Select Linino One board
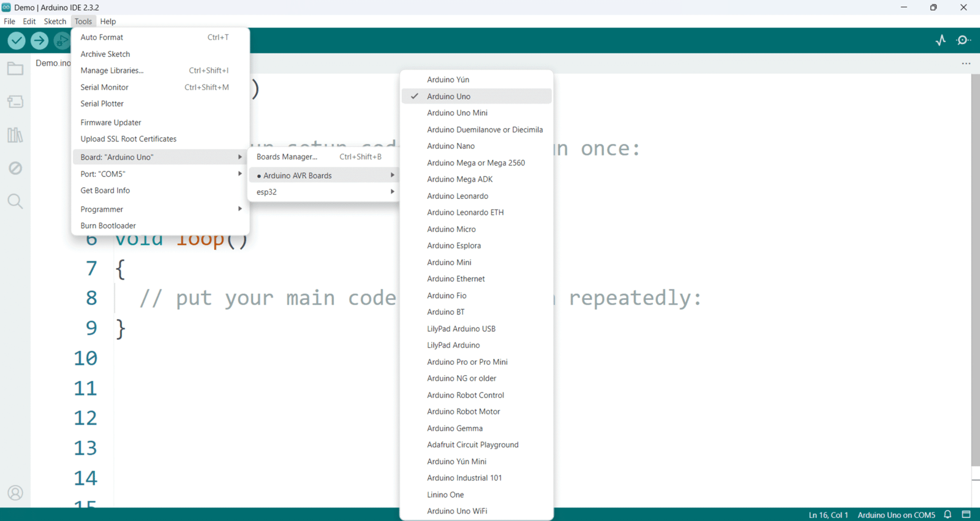 [x=477, y=495]
